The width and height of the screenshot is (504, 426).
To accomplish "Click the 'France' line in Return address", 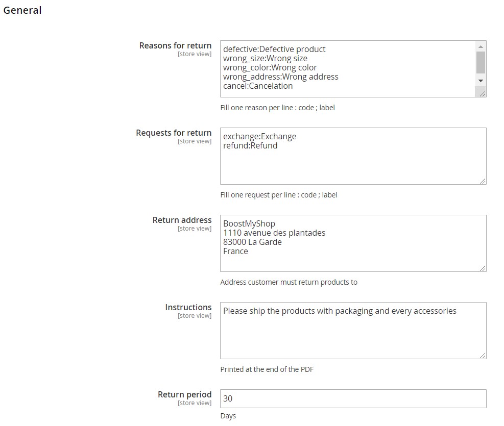I will [235, 252].
